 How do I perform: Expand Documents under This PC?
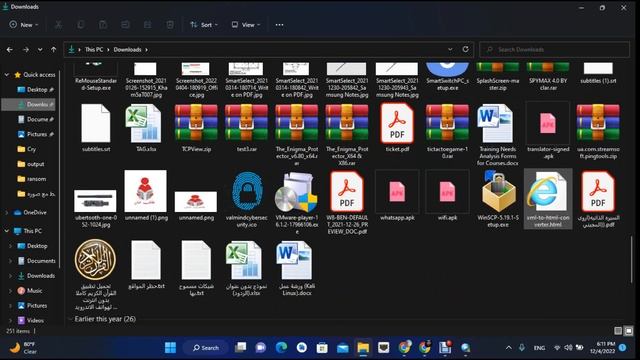pos(11,261)
